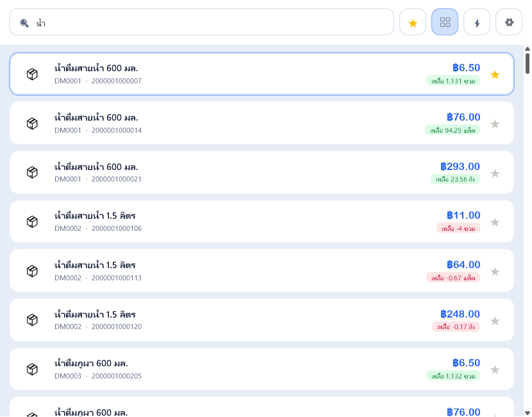Click red stock badge showing -0.17
The height and width of the screenshot is (417, 532).
pos(456,327)
